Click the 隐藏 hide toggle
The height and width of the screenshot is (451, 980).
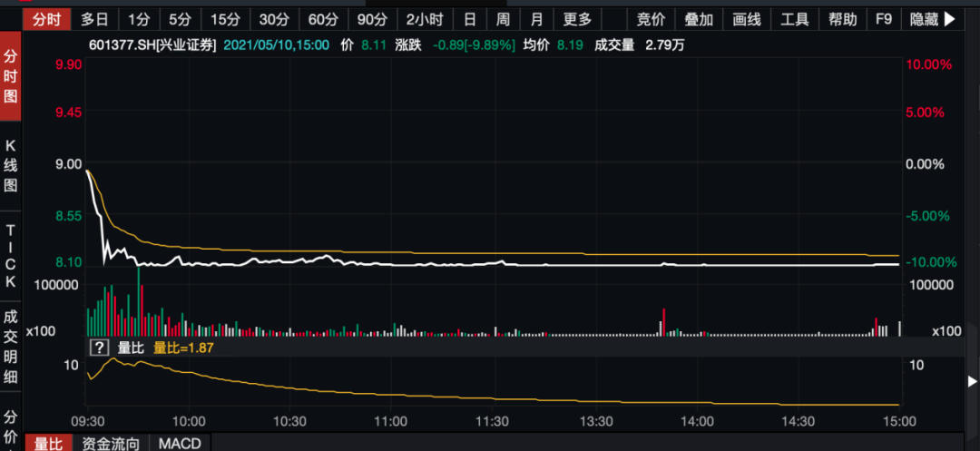pos(925,19)
